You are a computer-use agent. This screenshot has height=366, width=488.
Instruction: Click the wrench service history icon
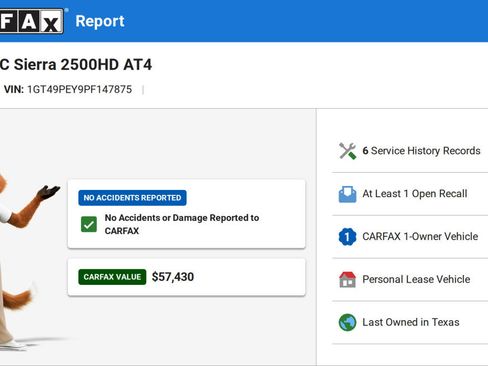tap(347, 151)
